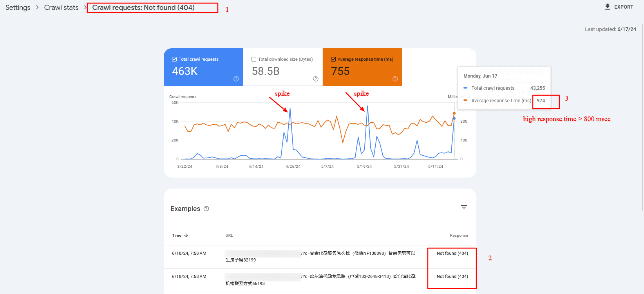The height and width of the screenshot is (294, 644).
Task: Open the filter icon in Examples panel
Action: point(464,207)
